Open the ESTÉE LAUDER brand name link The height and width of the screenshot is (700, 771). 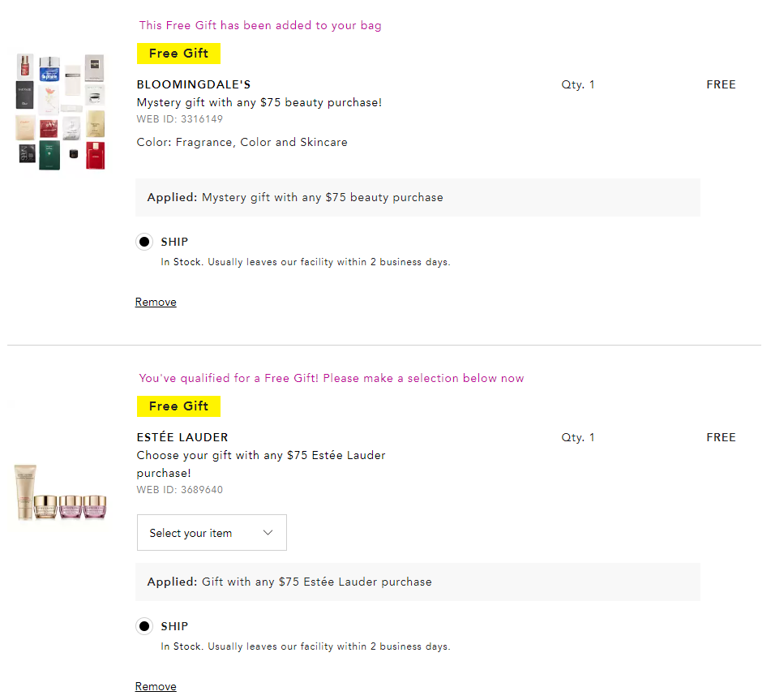coord(182,437)
